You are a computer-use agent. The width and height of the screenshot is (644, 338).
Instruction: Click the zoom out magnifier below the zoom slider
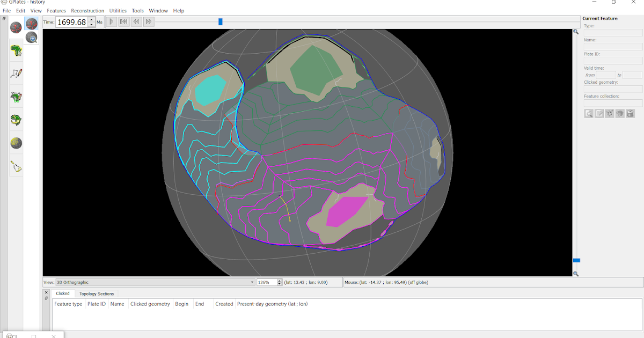576,274
